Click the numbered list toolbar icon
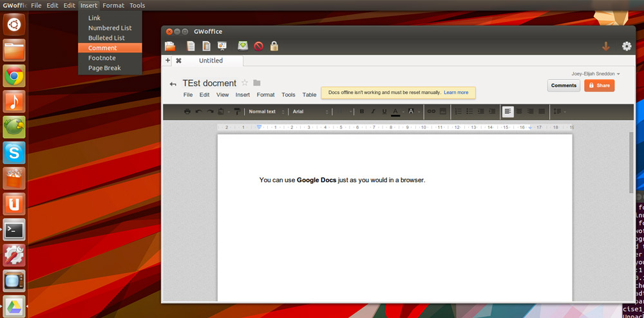This screenshot has height=318, width=644. 458,111
